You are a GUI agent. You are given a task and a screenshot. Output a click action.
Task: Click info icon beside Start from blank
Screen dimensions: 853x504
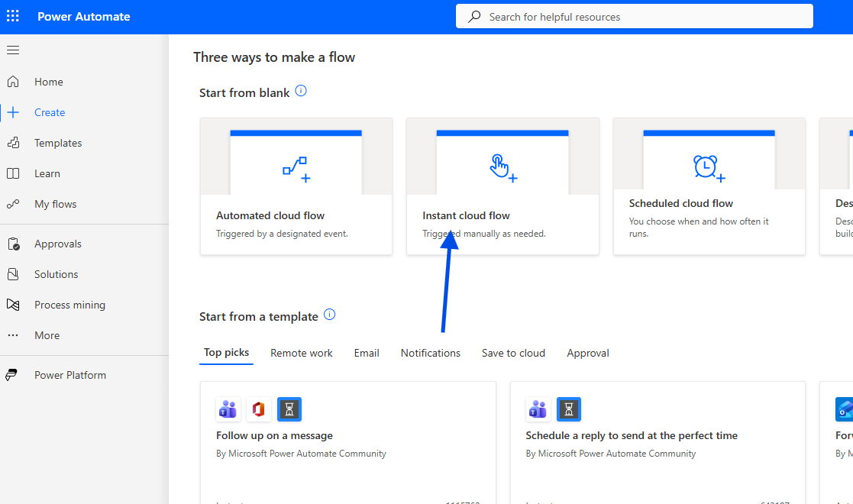tap(301, 91)
